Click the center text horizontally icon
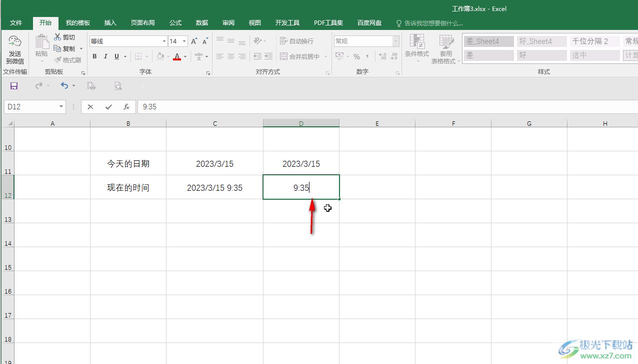This screenshot has width=638, height=364. (x=231, y=56)
